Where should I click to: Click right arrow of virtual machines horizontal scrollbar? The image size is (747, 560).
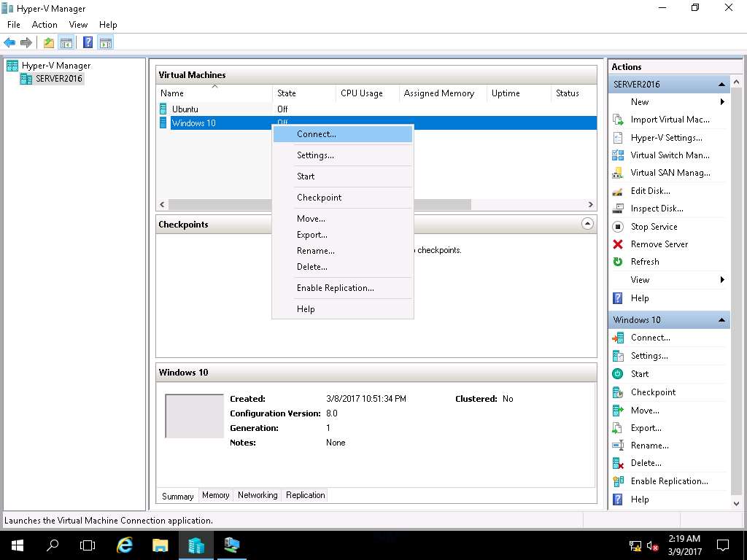click(x=590, y=205)
